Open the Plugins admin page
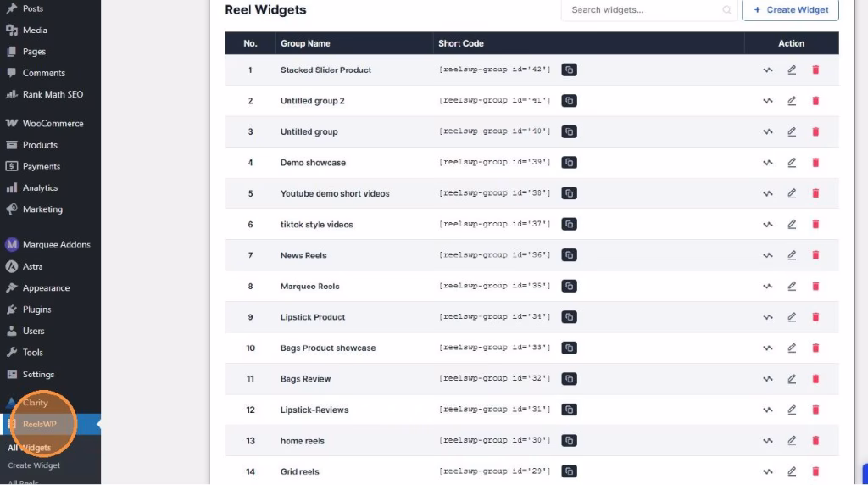868x485 pixels. coord(36,309)
